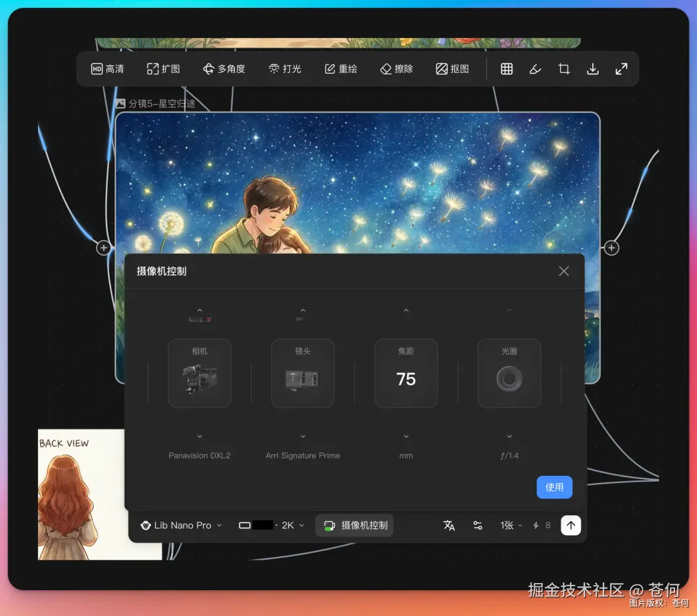Viewport: 697px width, 616px height.
Task: Expand the Panavision DXL2 camera selector
Action: 199,436
